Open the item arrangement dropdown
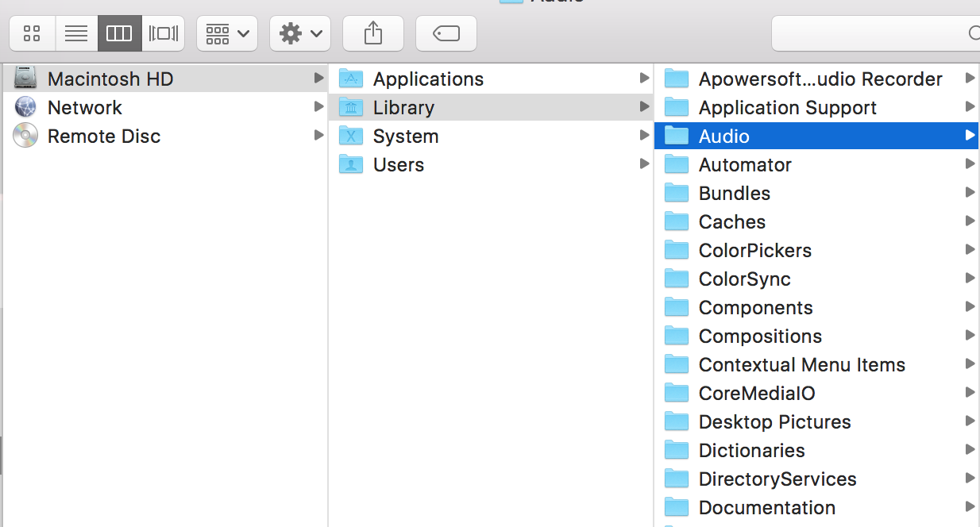The image size is (980, 527). click(x=227, y=33)
